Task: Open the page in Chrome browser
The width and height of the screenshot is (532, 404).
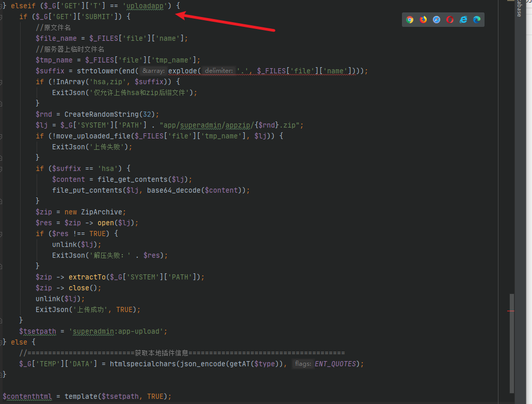Action: click(x=410, y=20)
